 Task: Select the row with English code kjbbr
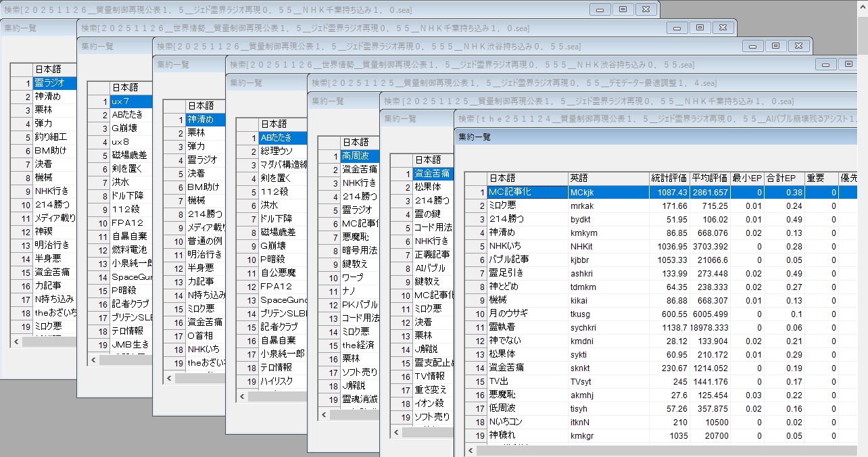point(608,260)
